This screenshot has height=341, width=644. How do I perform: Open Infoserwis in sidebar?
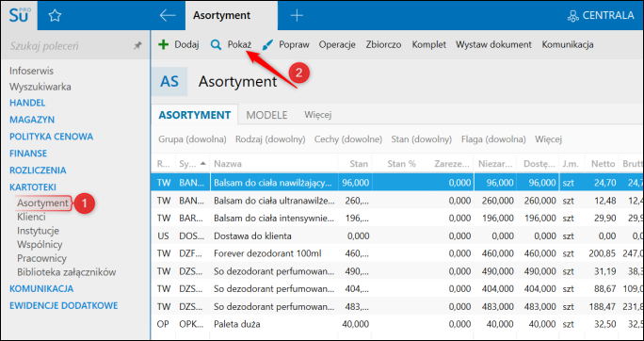32,71
